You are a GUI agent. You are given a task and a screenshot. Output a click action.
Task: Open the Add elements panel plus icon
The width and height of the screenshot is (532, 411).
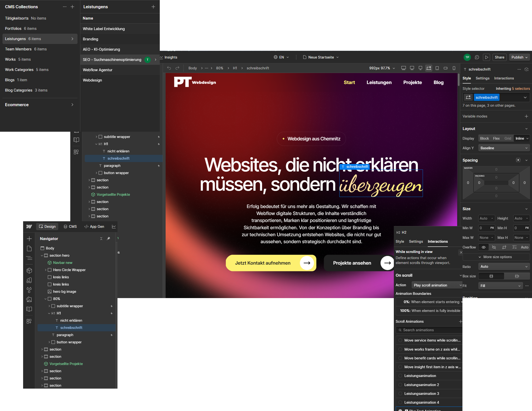[x=29, y=239]
